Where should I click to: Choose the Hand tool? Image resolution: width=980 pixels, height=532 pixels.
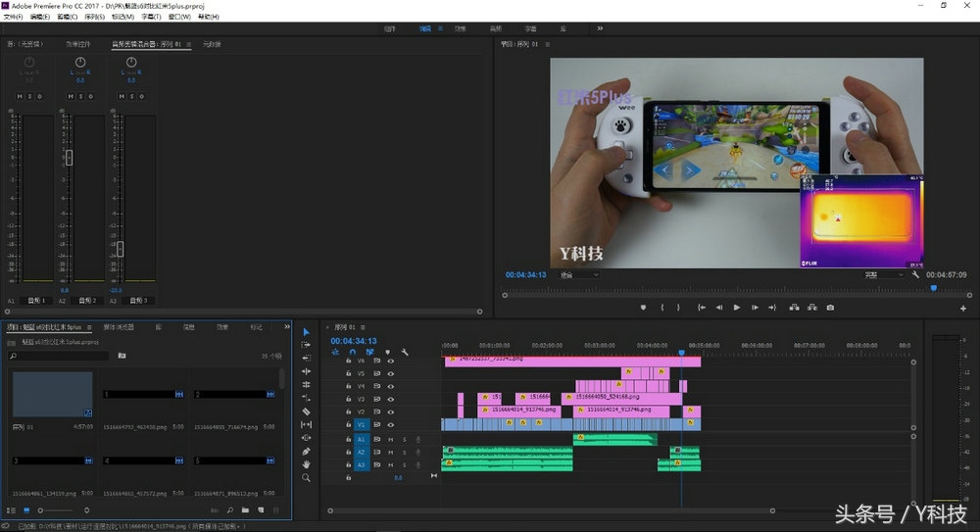click(306, 464)
